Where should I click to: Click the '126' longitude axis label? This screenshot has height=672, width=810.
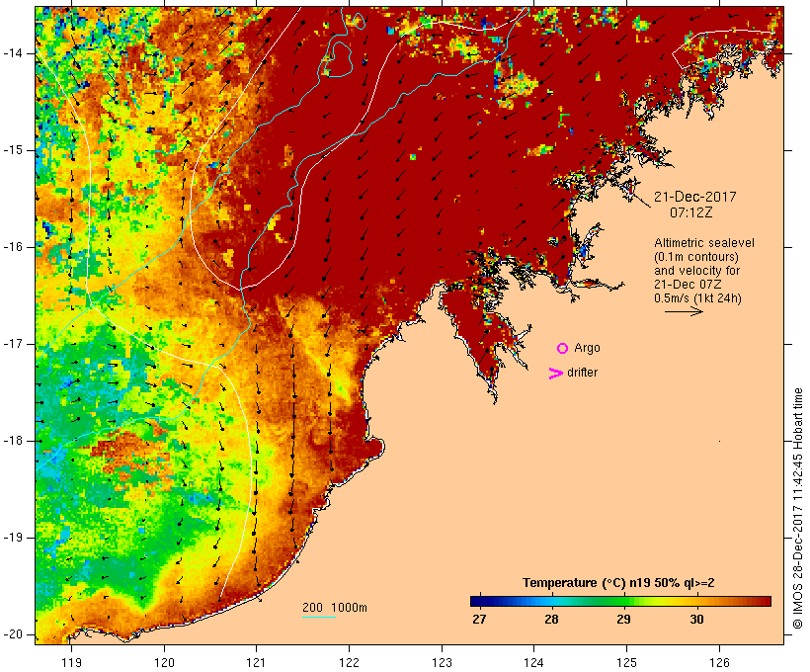coord(719,663)
